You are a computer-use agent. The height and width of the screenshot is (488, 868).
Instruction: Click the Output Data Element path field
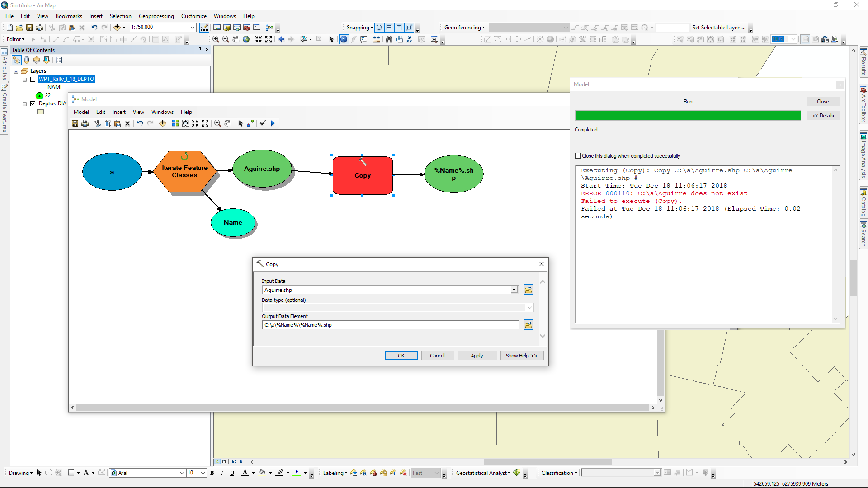click(390, 325)
